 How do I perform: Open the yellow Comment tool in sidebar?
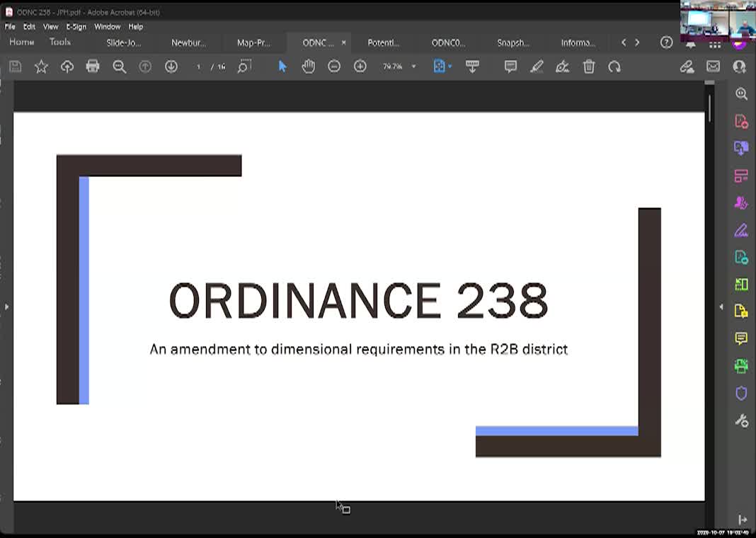(741, 339)
